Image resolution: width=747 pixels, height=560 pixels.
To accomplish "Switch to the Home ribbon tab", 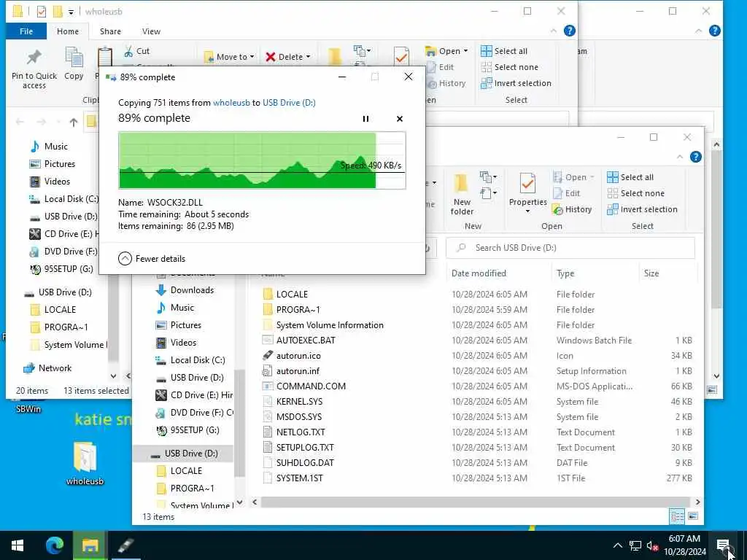I will pyautogui.click(x=68, y=31).
